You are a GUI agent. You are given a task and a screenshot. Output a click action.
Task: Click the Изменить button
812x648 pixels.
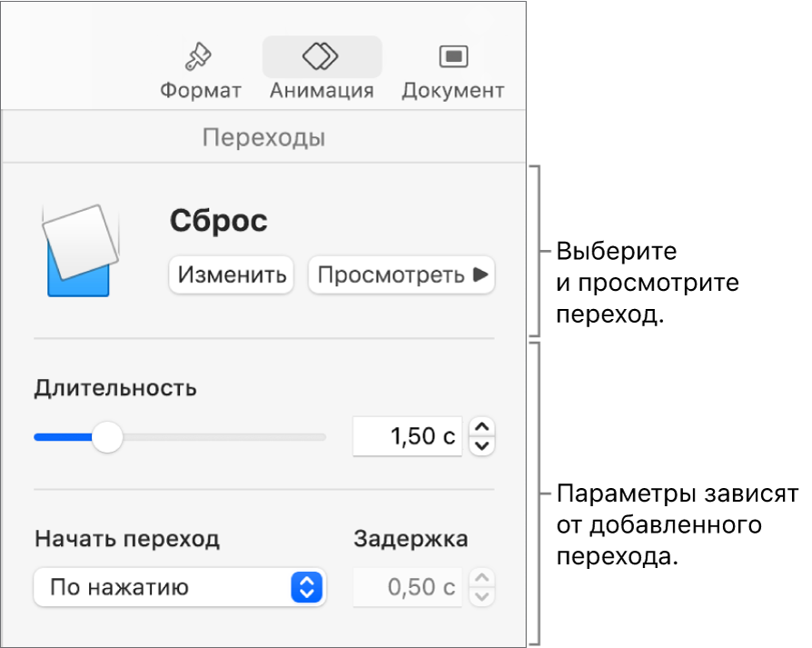232,274
